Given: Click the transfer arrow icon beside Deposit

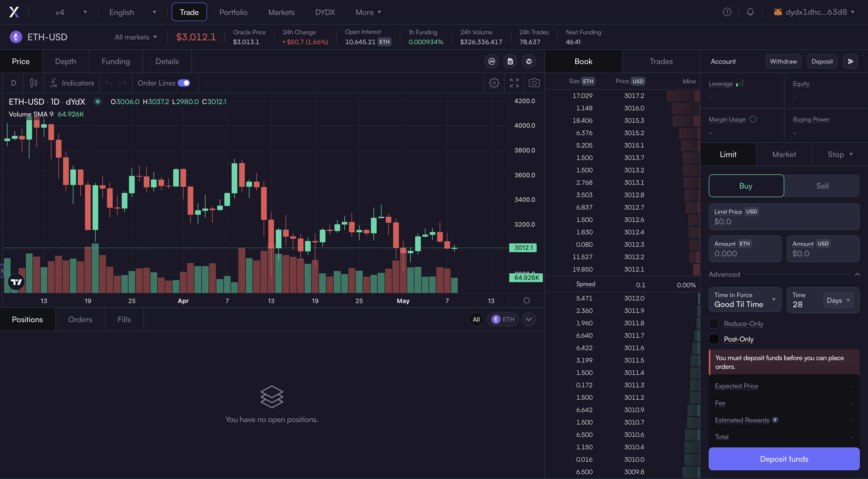Looking at the screenshot, I should pos(850,61).
